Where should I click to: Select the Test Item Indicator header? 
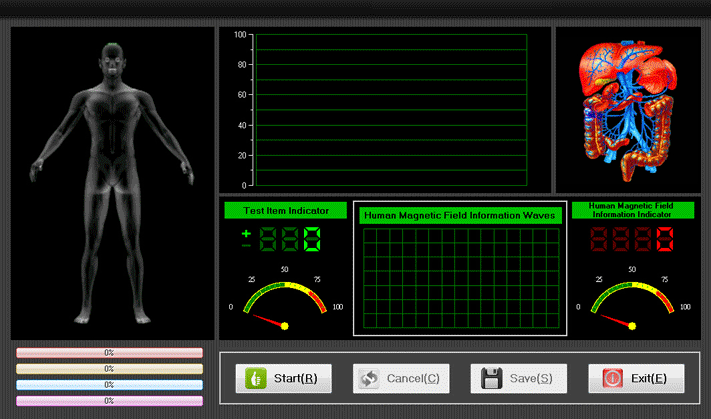tap(285, 211)
